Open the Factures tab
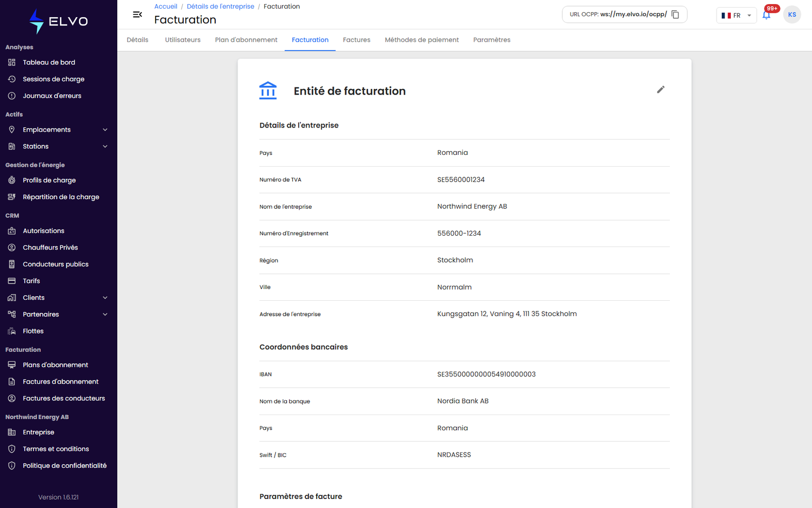812x508 pixels. click(357, 40)
